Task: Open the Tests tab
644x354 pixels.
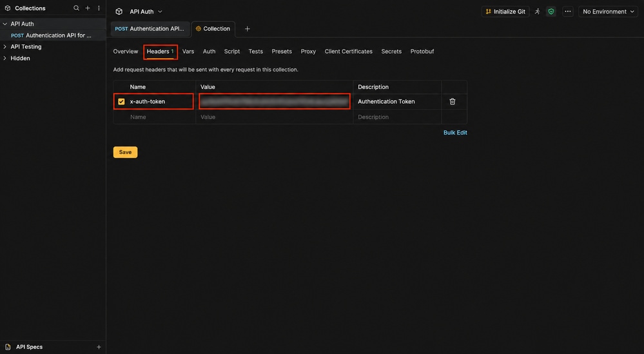Action: click(255, 52)
